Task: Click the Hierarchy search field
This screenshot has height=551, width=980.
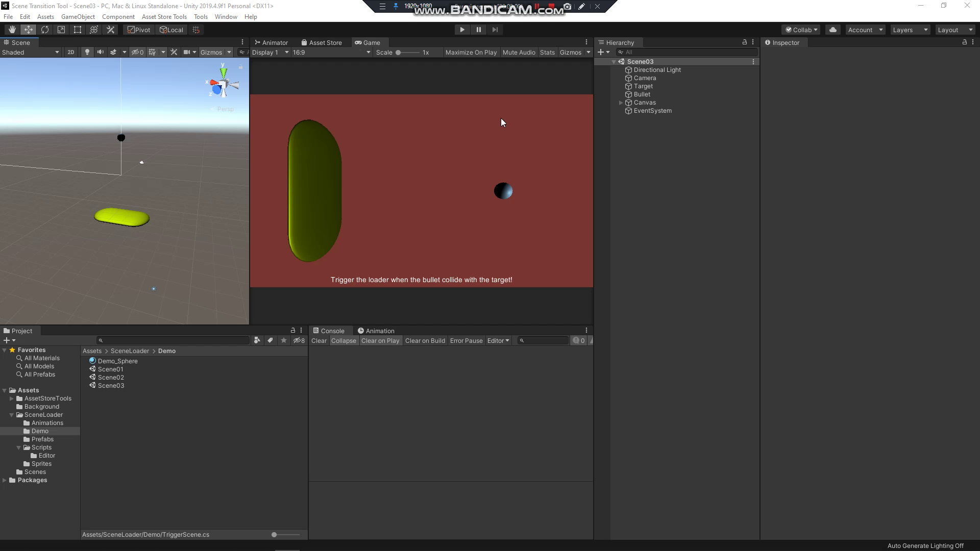Action: click(687, 52)
